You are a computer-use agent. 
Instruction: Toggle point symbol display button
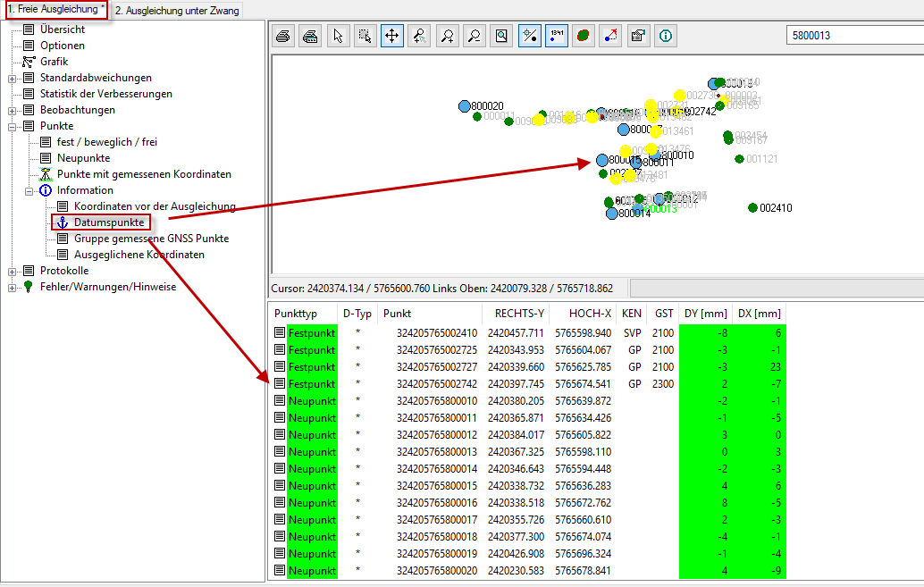pos(529,36)
